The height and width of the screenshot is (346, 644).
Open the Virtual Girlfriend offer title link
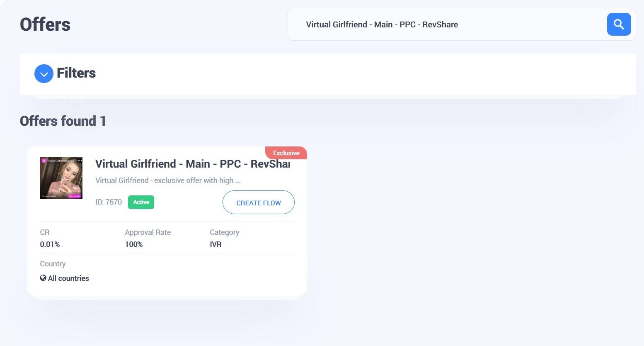[x=192, y=164]
